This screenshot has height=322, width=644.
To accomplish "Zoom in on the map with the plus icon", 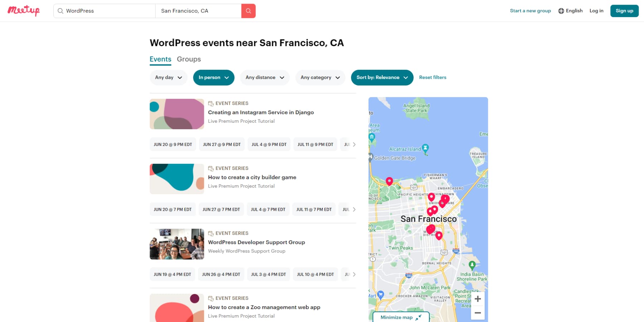I will coord(477,298).
